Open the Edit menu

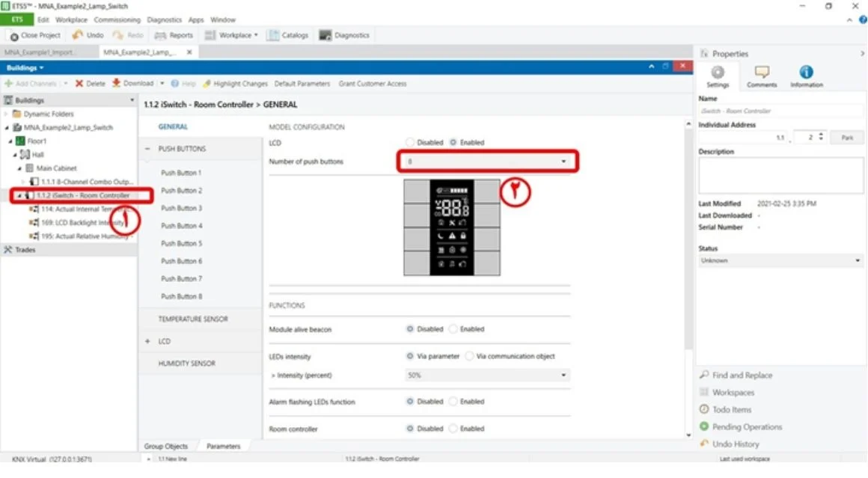pyautogui.click(x=43, y=20)
